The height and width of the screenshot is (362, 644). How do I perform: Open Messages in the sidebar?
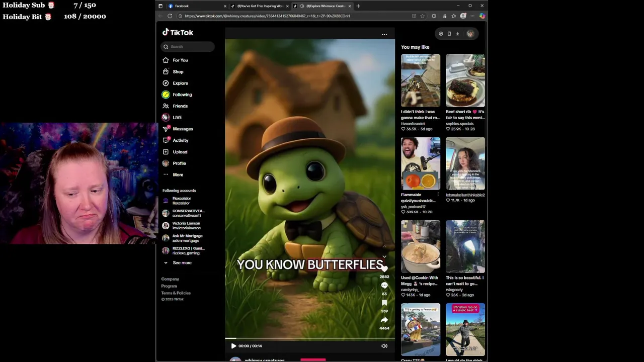pyautogui.click(x=178, y=129)
